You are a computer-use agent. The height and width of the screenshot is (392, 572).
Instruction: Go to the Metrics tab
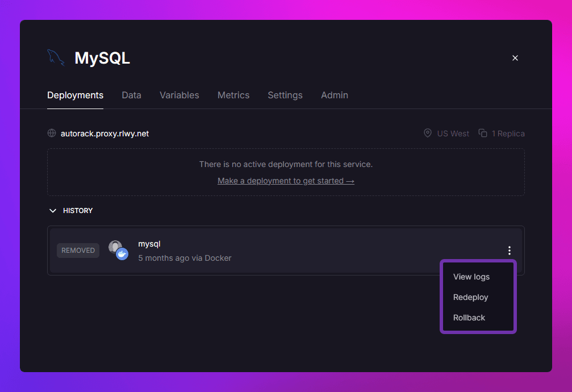coord(233,95)
